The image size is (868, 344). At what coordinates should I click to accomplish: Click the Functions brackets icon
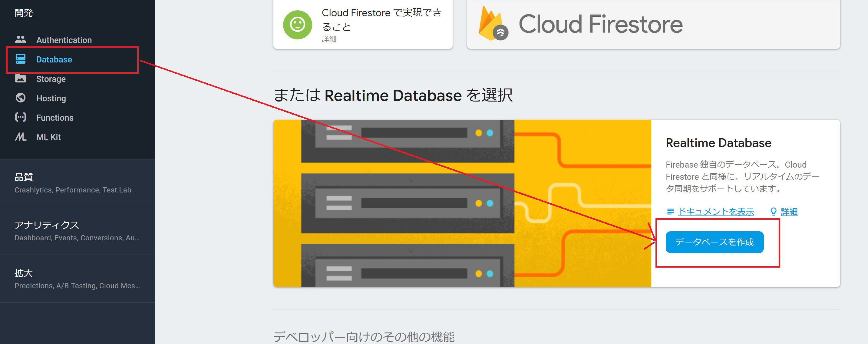click(x=21, y=117)
